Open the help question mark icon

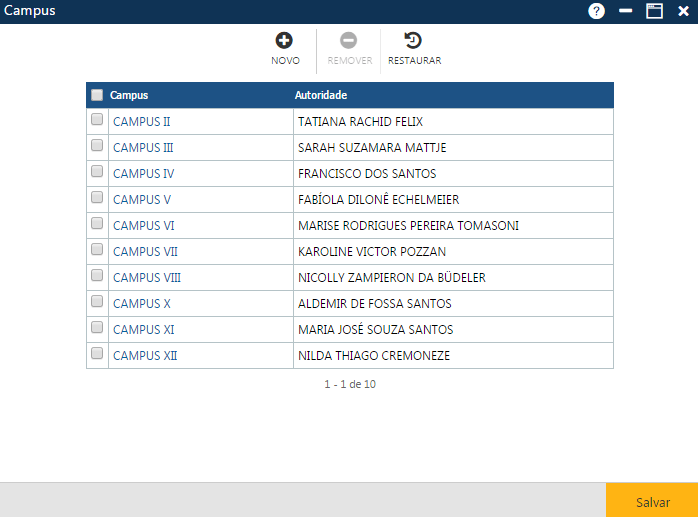597,11
